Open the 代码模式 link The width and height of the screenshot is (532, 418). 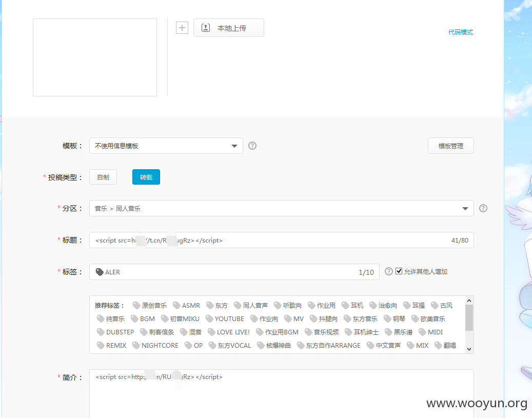(x=460, y=32)
